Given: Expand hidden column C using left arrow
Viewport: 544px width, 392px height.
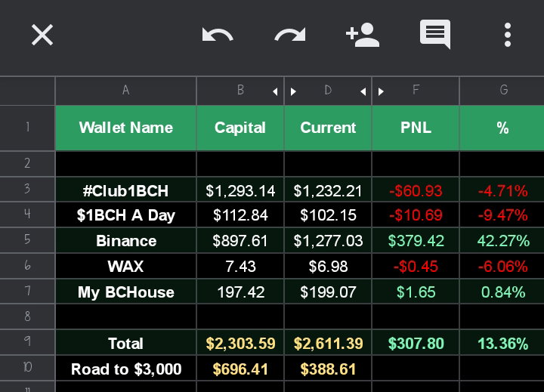Looking at the screenshot, I should (275, 91).
